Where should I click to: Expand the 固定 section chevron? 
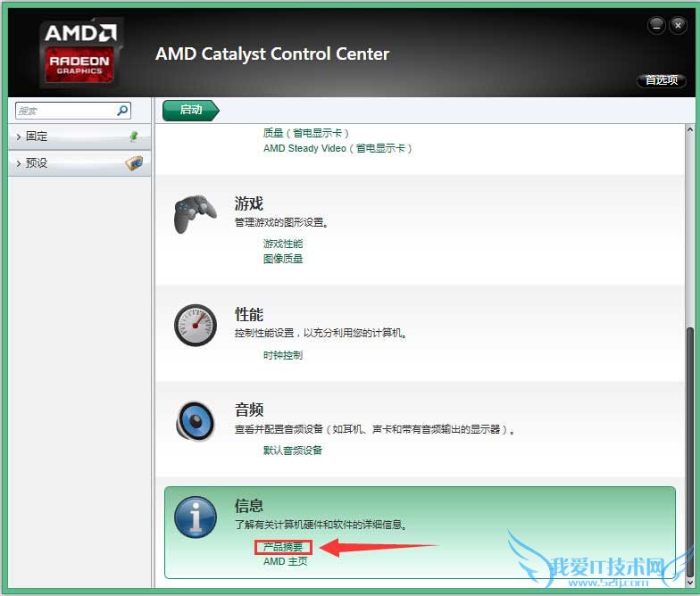coord(18,137)
